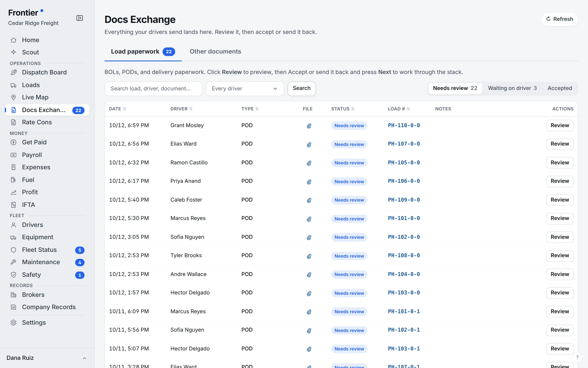Open attachment for Hector Delgado PH-103-0-1

pos(309,349)
